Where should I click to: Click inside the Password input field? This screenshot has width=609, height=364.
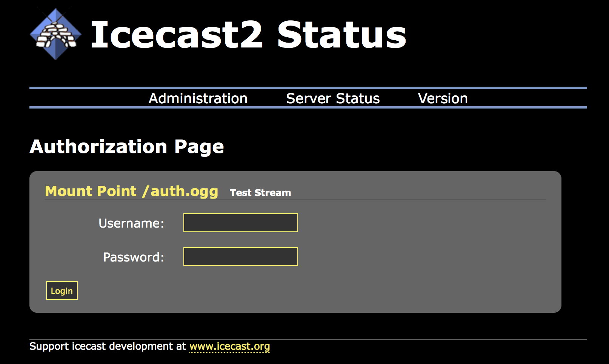point(240,257)
